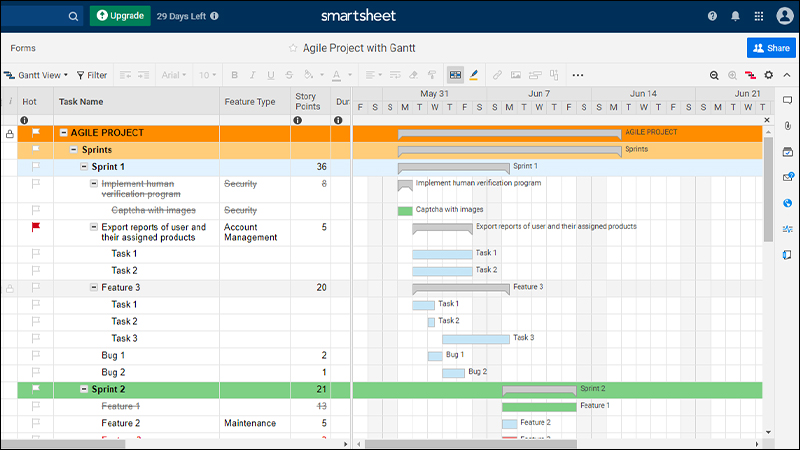This screenshot has width=800, height=450.
Task: Click the Story Points column header
Action: coord(308,101)
